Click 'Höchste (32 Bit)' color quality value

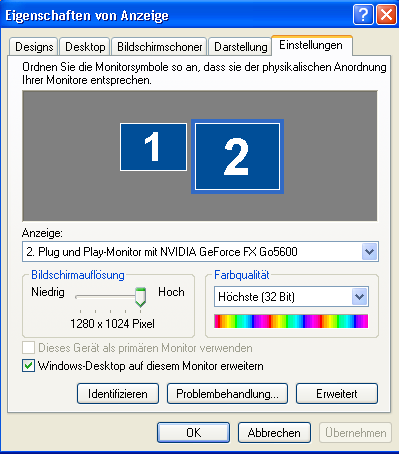(x=256, y=297)
